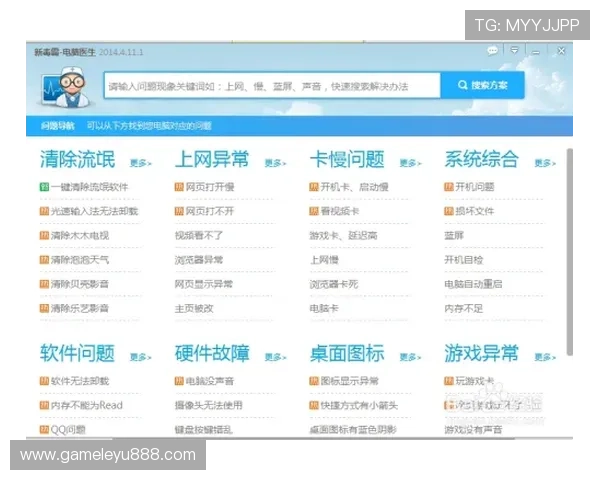Expand 更多 next to 硬件故障
The image size is (600, 480).
tap(275, 358)
